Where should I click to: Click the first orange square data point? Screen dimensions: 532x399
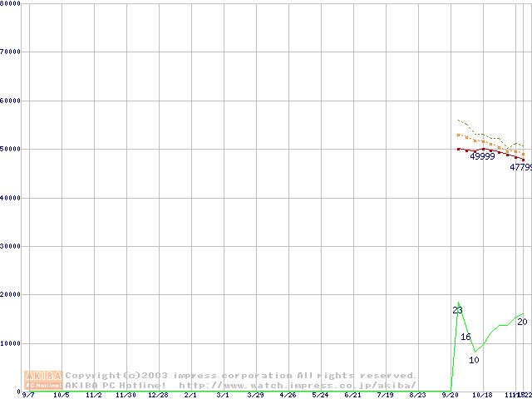point(458,135)
